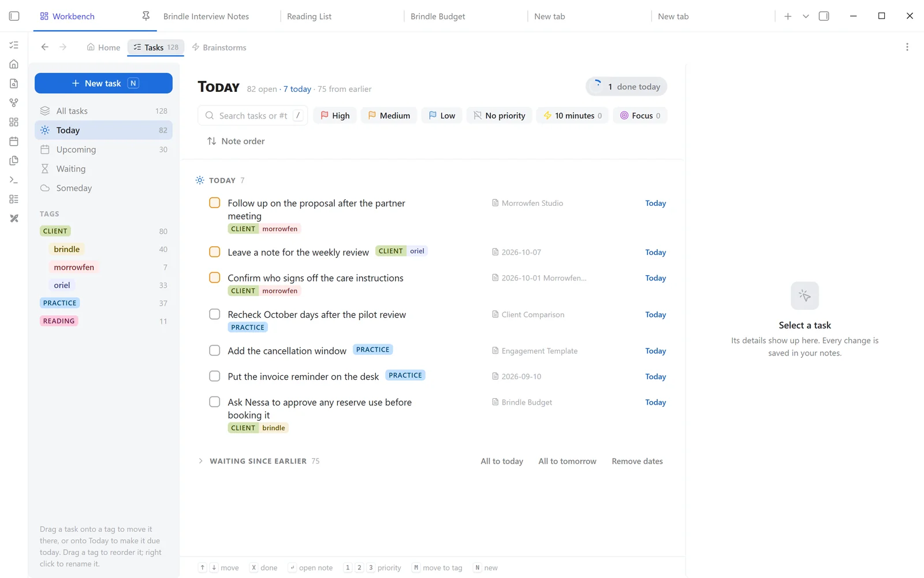
Task: Open the Brindle Budget source note link
Action: point(521,402)
